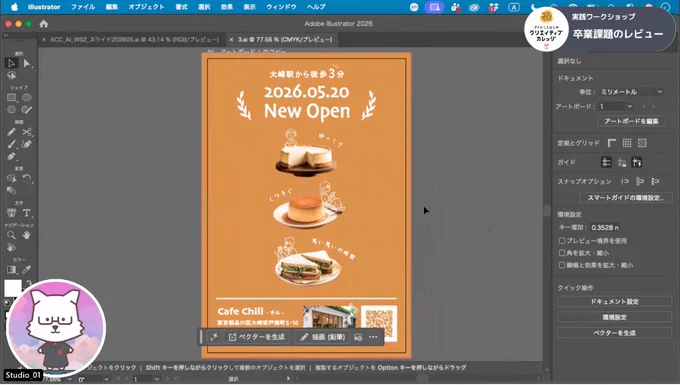Click the 環境設定 quick action button
The height and width of the screenshot is (385, 680).
point(614,317)
